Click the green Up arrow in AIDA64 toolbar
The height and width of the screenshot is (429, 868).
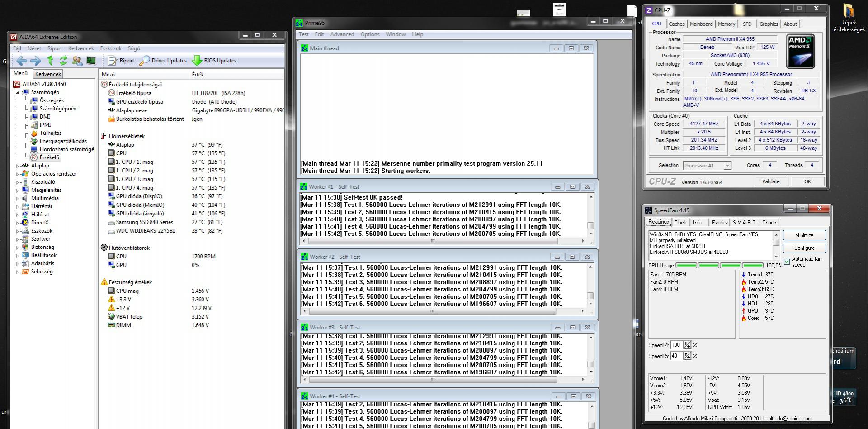[50, 60]
